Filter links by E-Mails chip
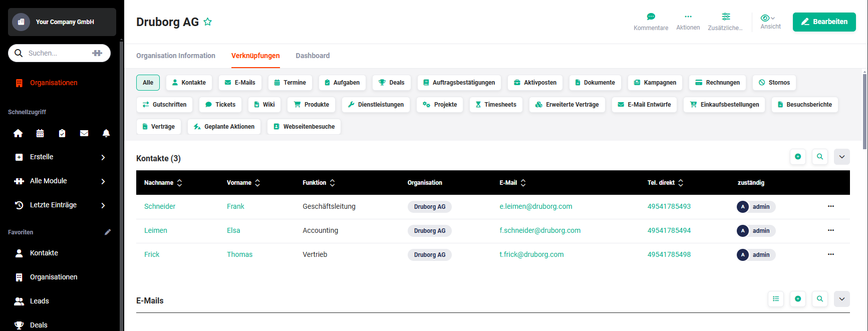This screenshot has width=868, height=331. [x=240, y=83]
